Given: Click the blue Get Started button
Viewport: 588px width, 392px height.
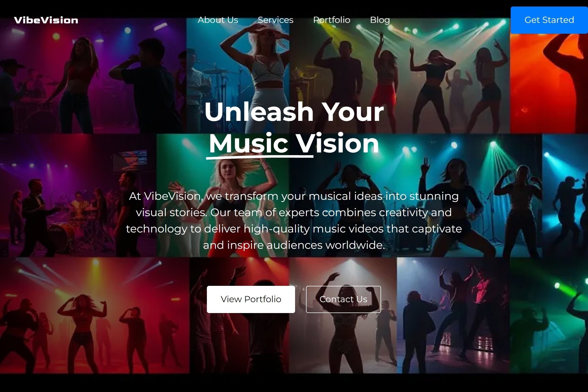Looking at the screenshot, I should tap(549, 20).
